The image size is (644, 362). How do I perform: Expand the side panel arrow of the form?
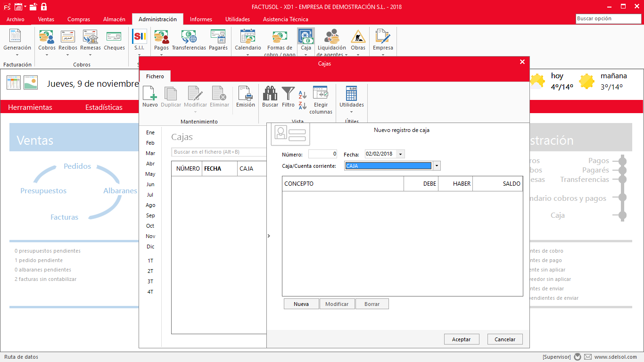pyautogui.click(x=269, y=236)
